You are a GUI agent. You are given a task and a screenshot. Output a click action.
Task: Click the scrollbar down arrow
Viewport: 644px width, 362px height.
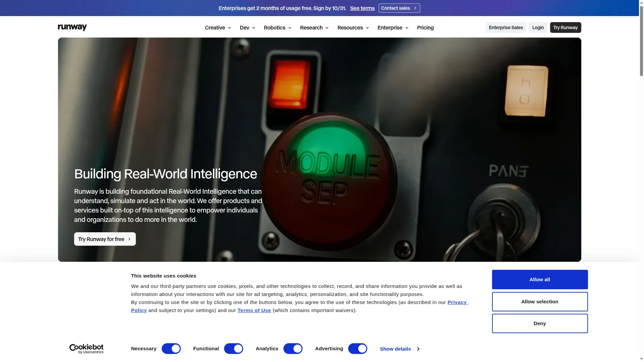point(641,359)
